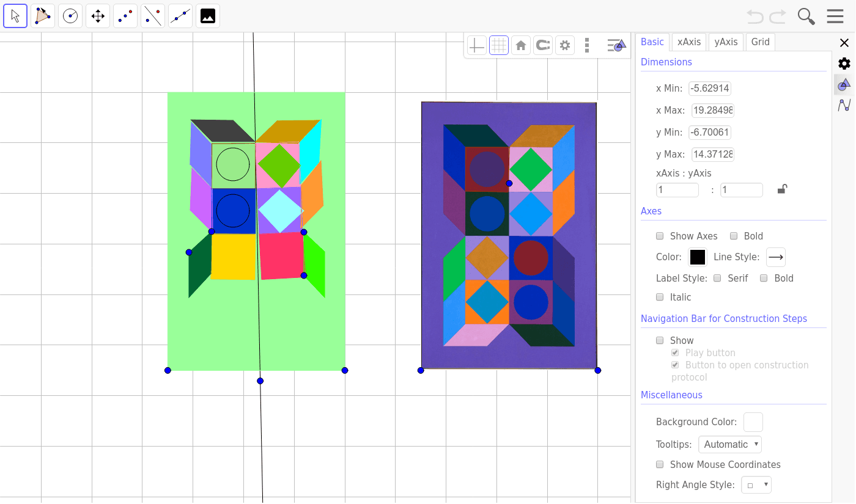This screenshot has width=856, height=504.
Task: Open the Tooltips Automatic dropdown
Action: pyautogui.click(x=730, y=444)
